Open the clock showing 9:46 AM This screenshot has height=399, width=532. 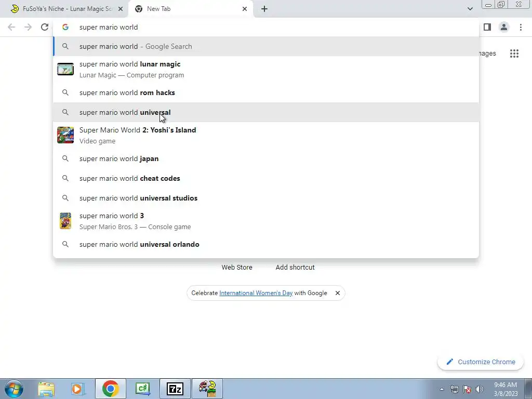(x=506, y=389)
